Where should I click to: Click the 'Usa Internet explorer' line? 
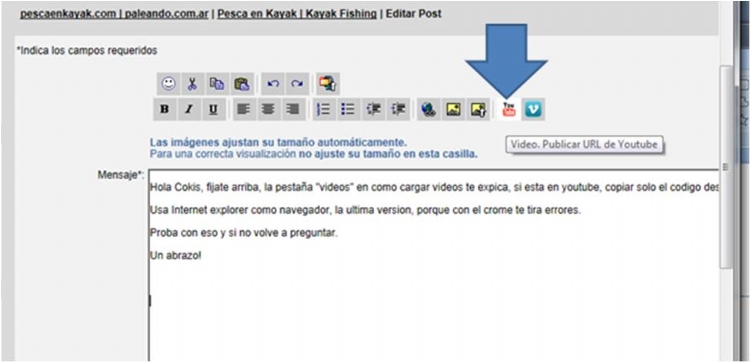pyautogui.click(x=365, y=210)
